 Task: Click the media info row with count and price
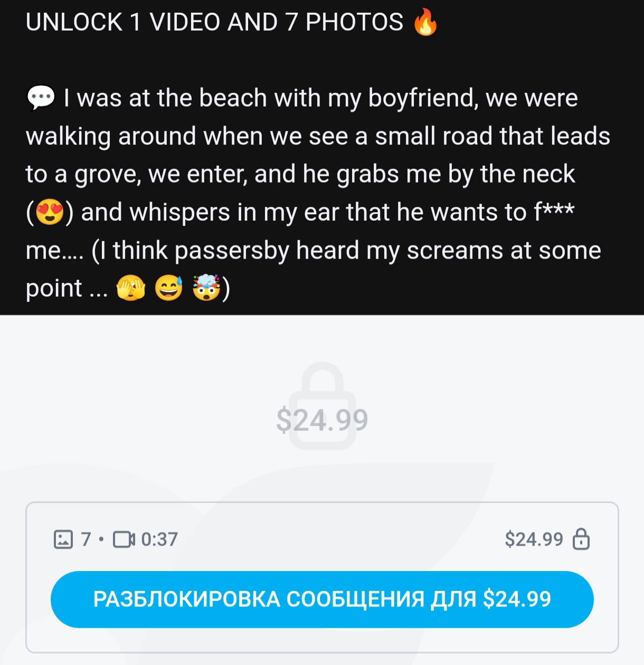click(322, 539)
